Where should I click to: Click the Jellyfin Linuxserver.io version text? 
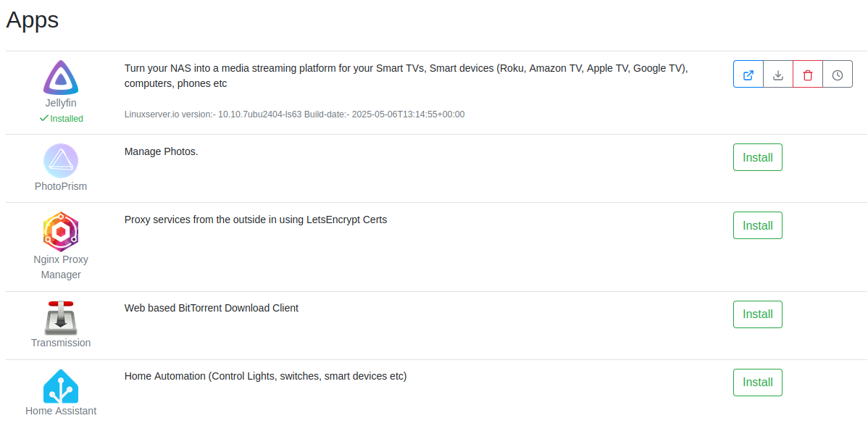(294, 114)
